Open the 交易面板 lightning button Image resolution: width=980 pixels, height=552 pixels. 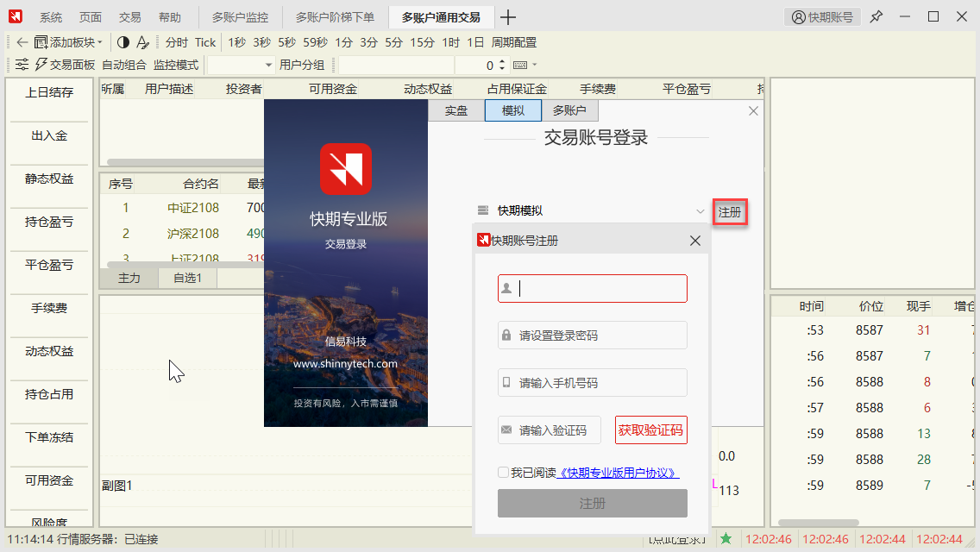click(66, 65)
